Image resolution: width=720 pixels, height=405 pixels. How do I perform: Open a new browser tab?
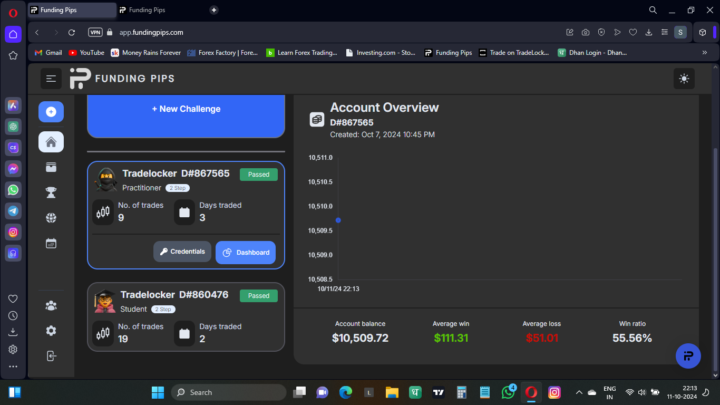214,10
